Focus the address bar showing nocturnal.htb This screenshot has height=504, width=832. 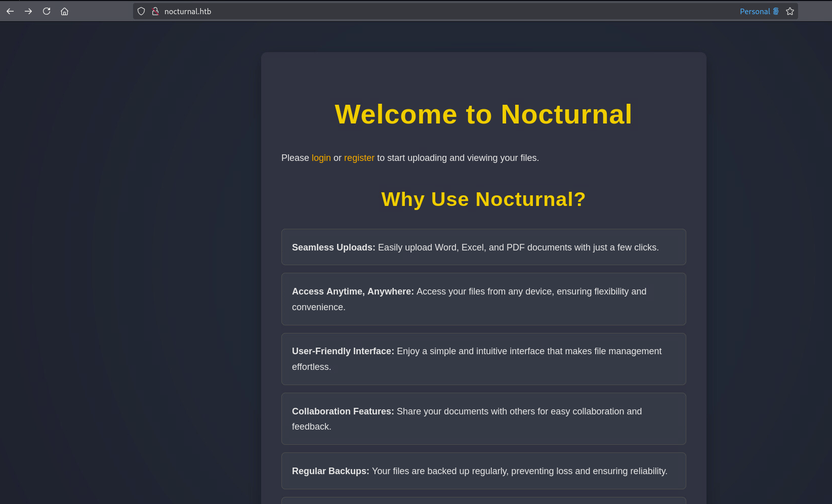[x=405, y=11]
